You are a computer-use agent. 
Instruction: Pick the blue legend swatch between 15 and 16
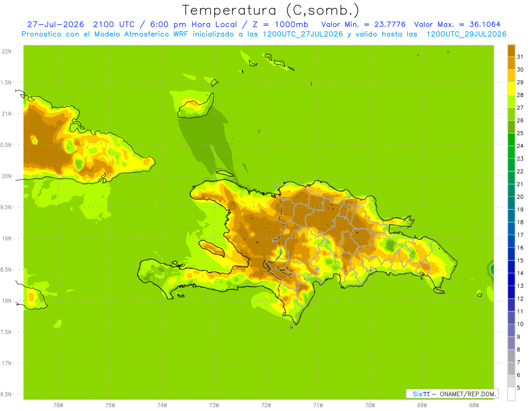click(511, 254)
